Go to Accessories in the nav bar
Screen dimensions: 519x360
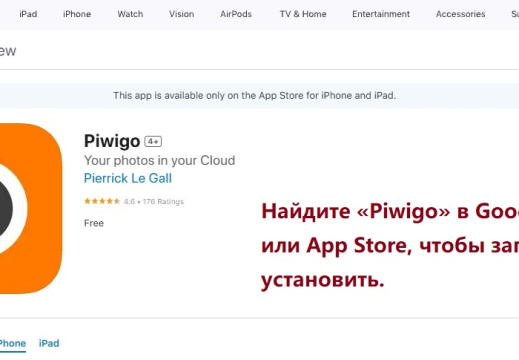coord(461,14)
